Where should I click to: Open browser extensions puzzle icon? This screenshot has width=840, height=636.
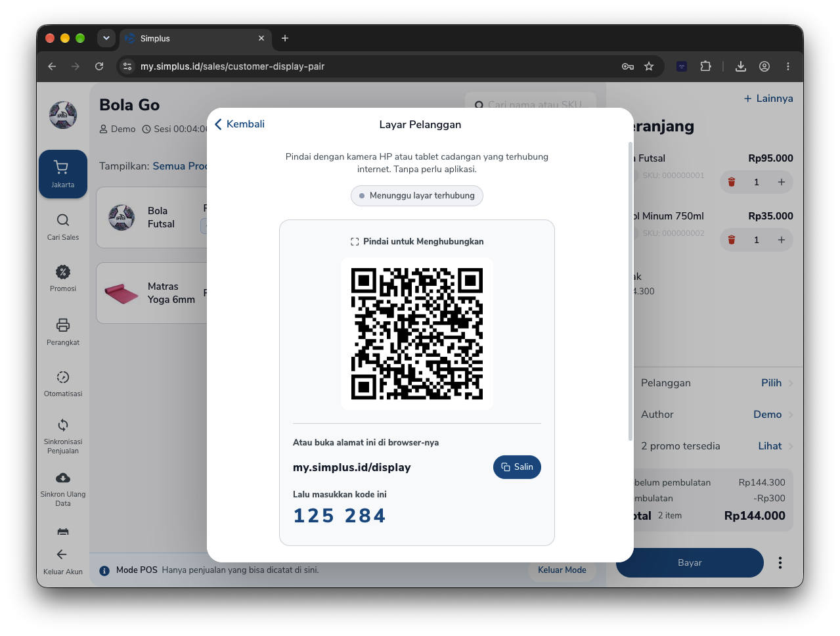705,66
